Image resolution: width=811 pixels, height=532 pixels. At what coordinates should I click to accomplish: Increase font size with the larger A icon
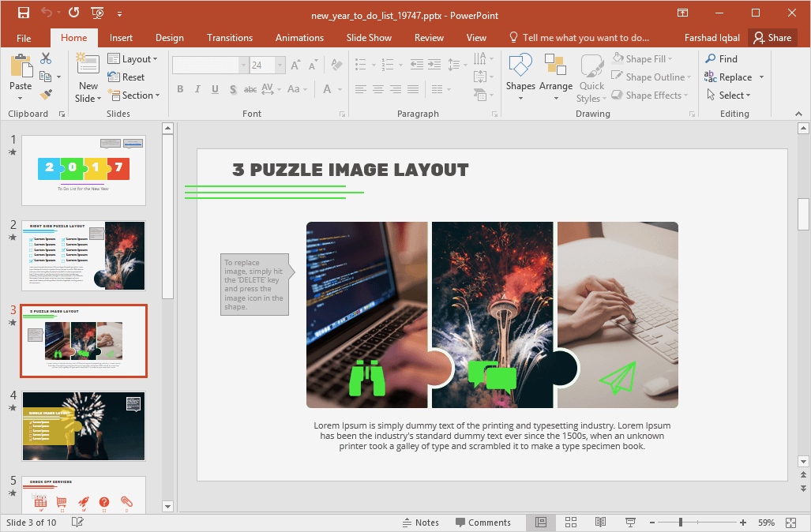295,66
